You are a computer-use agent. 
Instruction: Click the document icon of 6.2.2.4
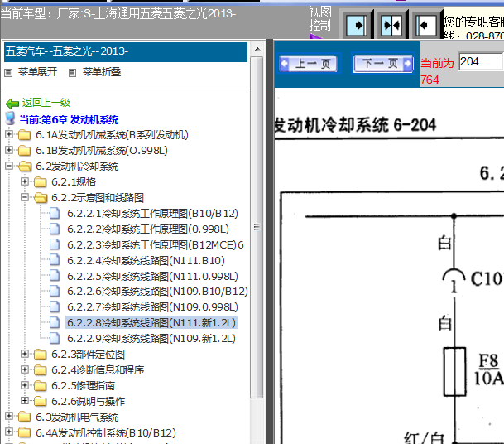coord(55,260)
